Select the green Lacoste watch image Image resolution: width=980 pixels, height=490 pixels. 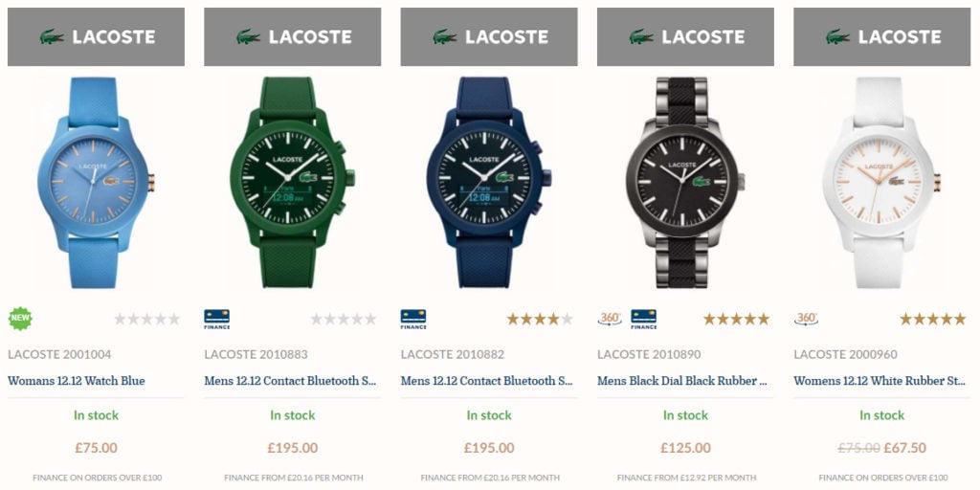click(293, 183)
